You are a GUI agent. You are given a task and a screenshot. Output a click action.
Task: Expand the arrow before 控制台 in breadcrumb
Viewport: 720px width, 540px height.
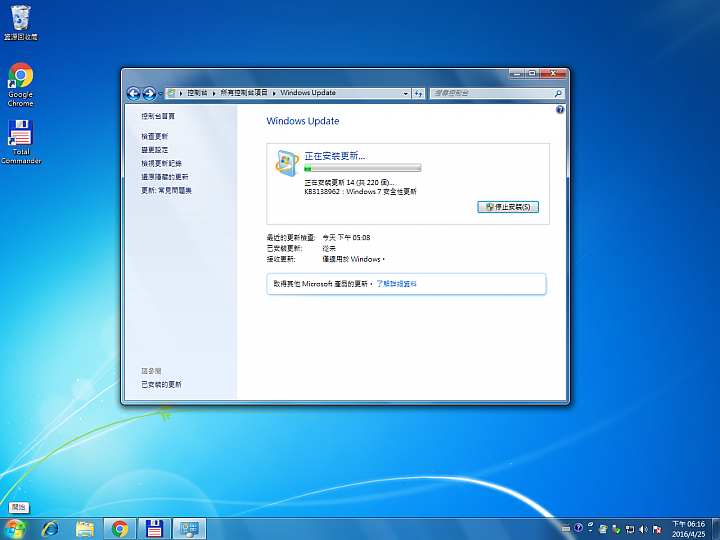coord(181,93)
